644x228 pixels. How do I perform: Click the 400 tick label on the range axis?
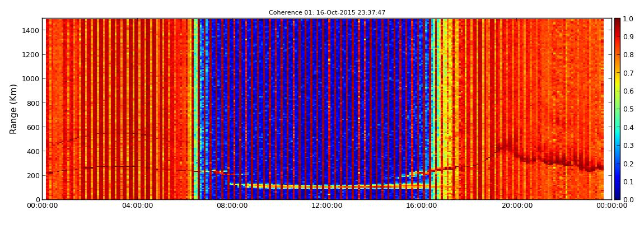[x=33, y=152]
